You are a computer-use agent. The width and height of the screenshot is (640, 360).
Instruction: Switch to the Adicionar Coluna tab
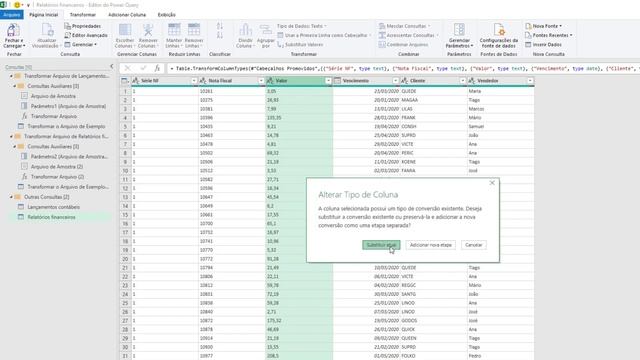pos(127,15)
